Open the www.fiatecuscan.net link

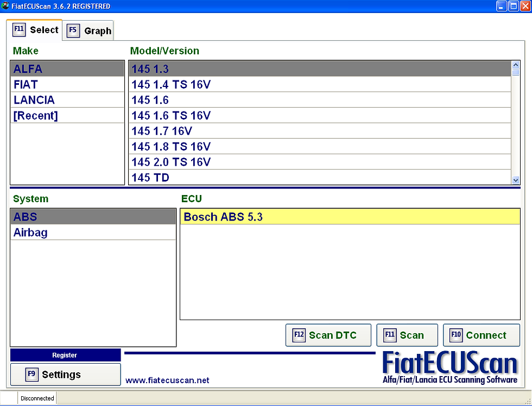click(167, 380)
